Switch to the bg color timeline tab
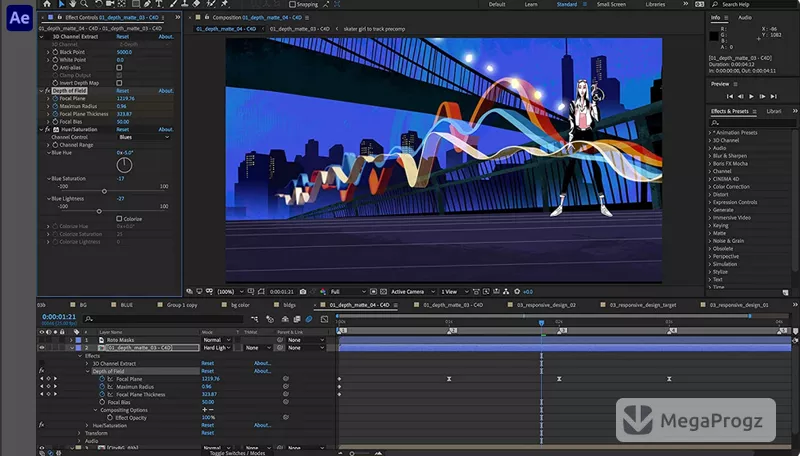The width and height of the screenshot is (800, 456). [x=240, y=305]
